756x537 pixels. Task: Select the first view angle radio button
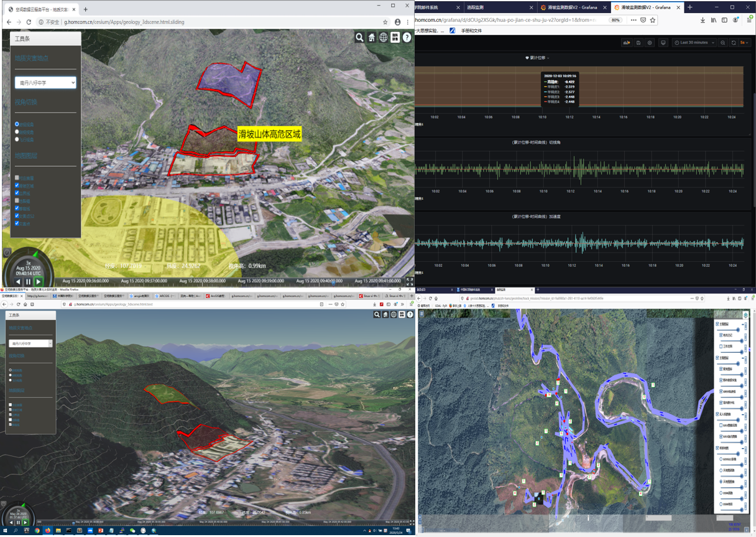click(x=17, y=124)
